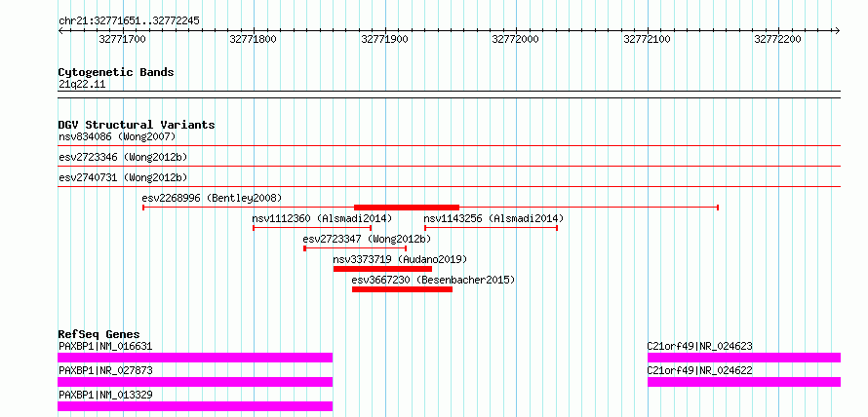Click the esv2723347 variant line glyph

pyautogui.click(x=355, y=248)
